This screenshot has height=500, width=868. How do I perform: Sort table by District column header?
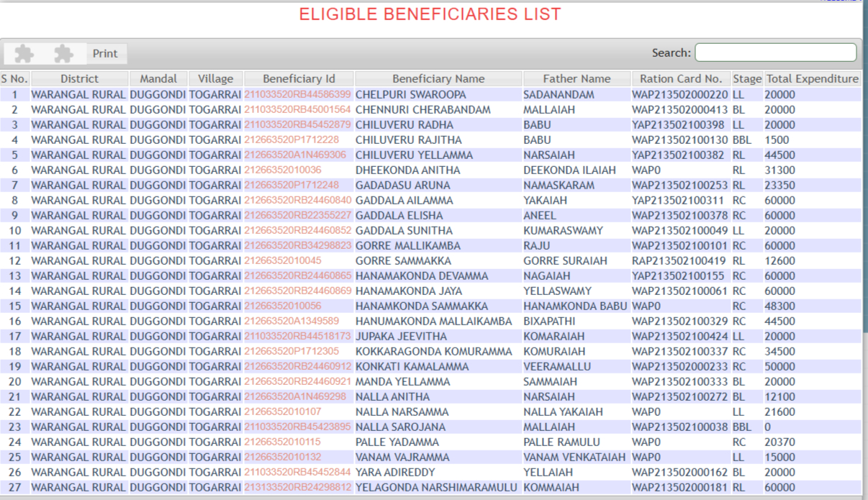(x=79, y=78)
